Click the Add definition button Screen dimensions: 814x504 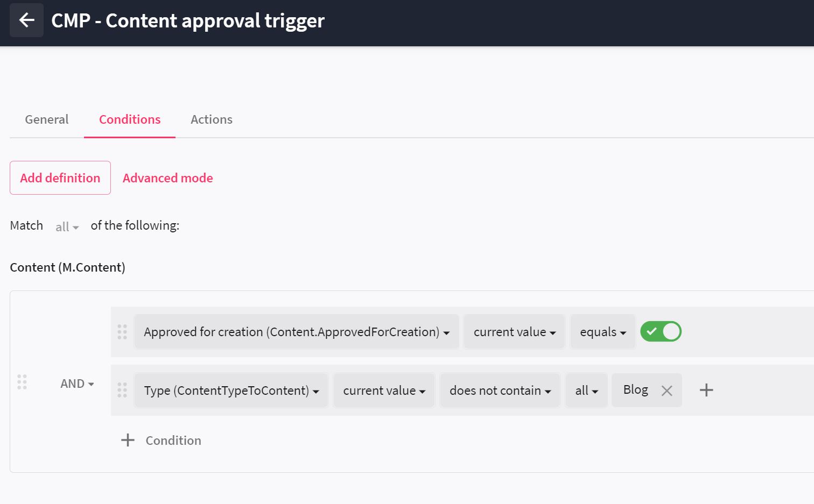coord(60,178)
